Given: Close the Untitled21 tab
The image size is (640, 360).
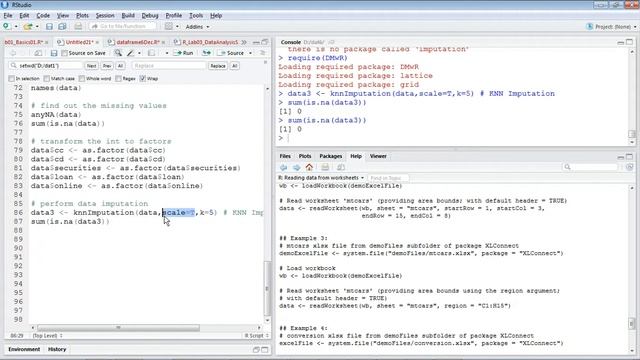Looking at the screenshot, I should tap(98, 42).
